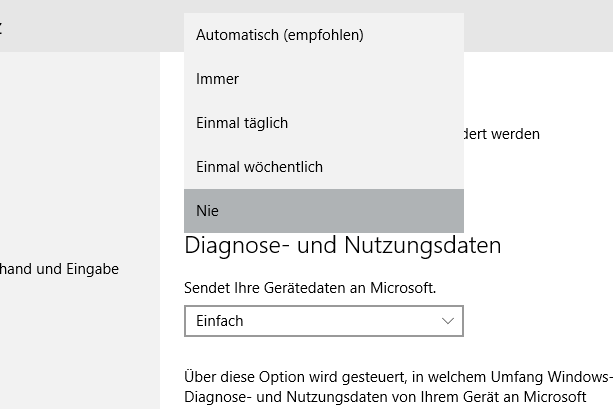Select "Einmal wöchentlich" in the dropdown list
The height and width of the screenshot is (409, 613).
tap(259, 167)
